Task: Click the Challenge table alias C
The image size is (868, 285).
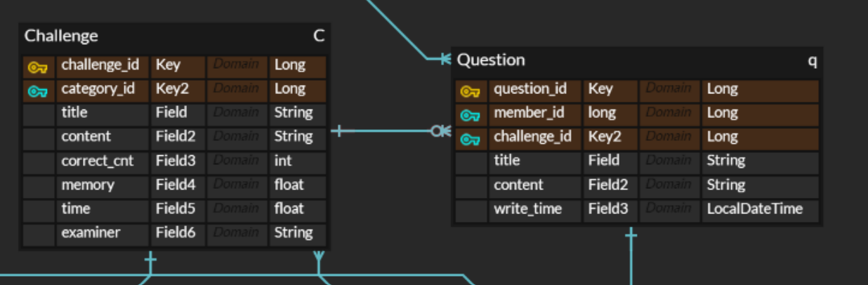Action: pyautogui.click(x=319, y=36)
